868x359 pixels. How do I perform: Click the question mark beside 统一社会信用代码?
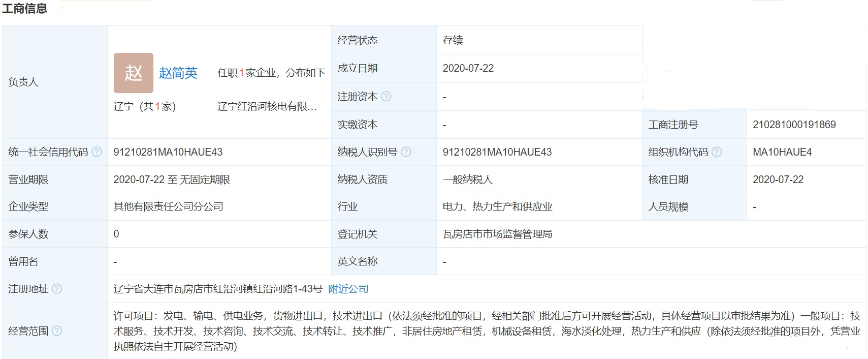[97, 152]
